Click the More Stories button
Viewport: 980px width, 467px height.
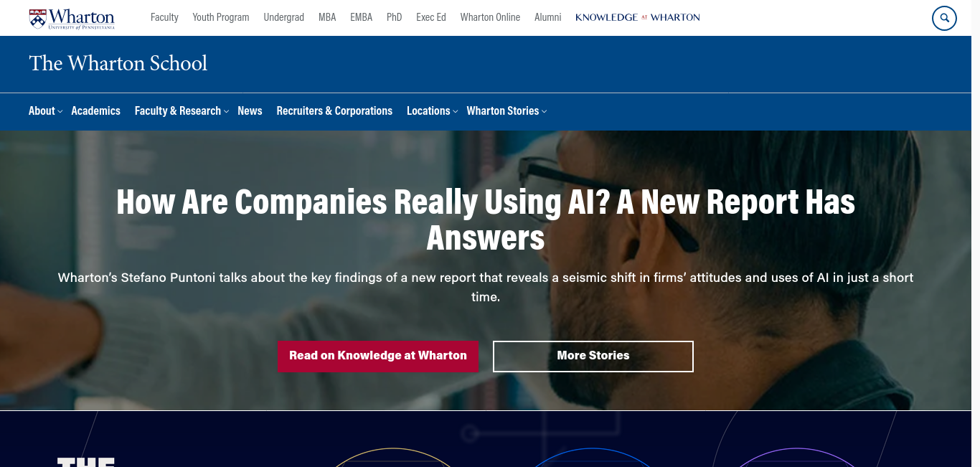coord(593,356)
